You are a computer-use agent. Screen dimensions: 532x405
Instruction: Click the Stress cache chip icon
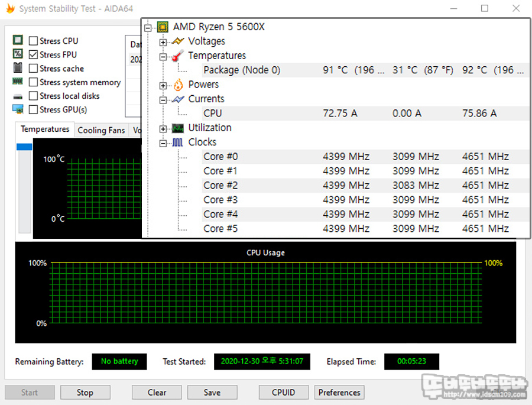point(18,67)
